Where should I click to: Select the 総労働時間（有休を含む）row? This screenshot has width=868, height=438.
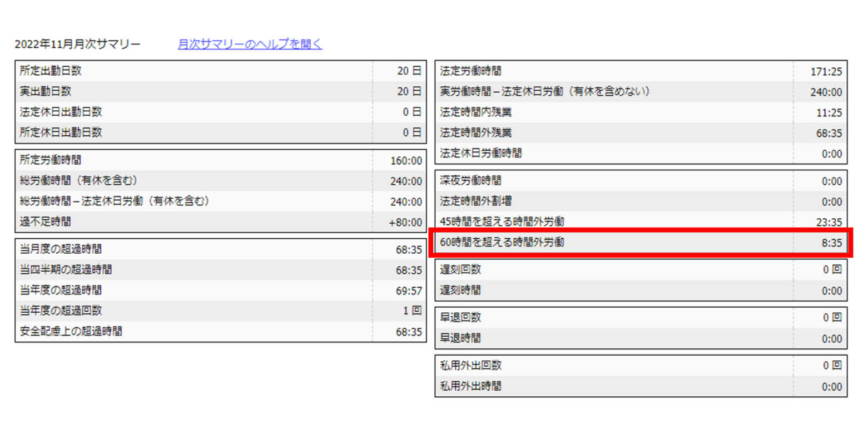(x=167, y=181)
